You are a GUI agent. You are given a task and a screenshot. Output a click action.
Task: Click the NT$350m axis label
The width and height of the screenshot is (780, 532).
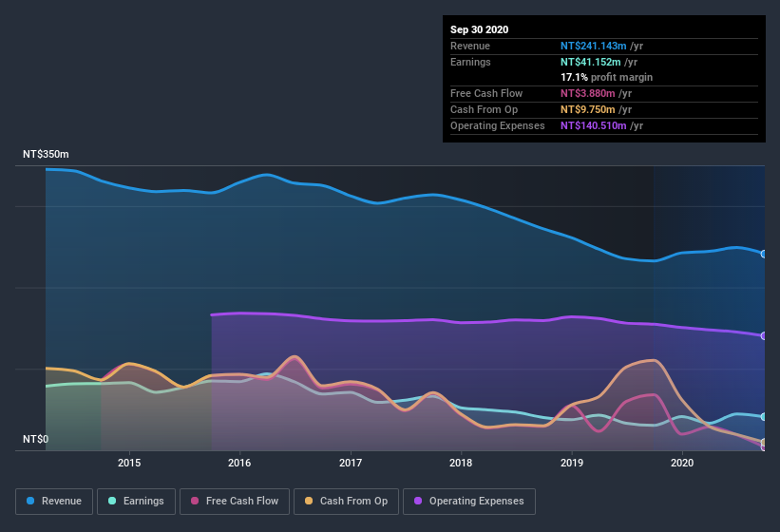click(x=46, y=154)
